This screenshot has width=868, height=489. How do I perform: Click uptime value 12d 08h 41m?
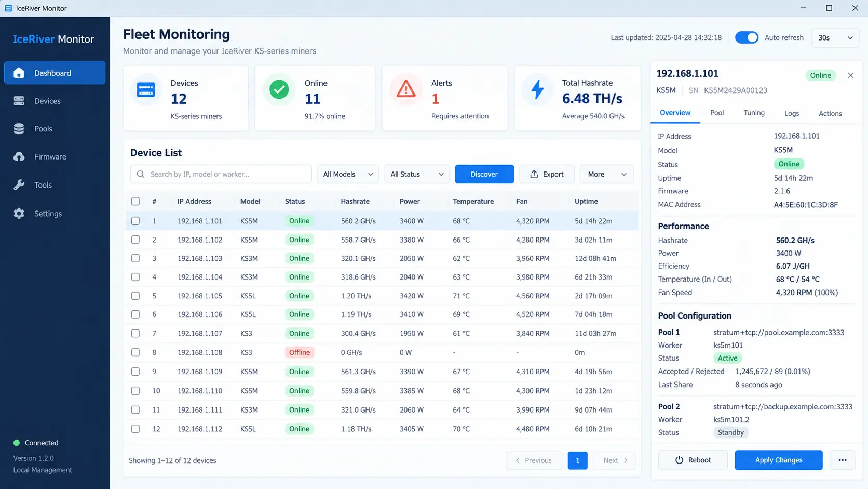[595, 258]
